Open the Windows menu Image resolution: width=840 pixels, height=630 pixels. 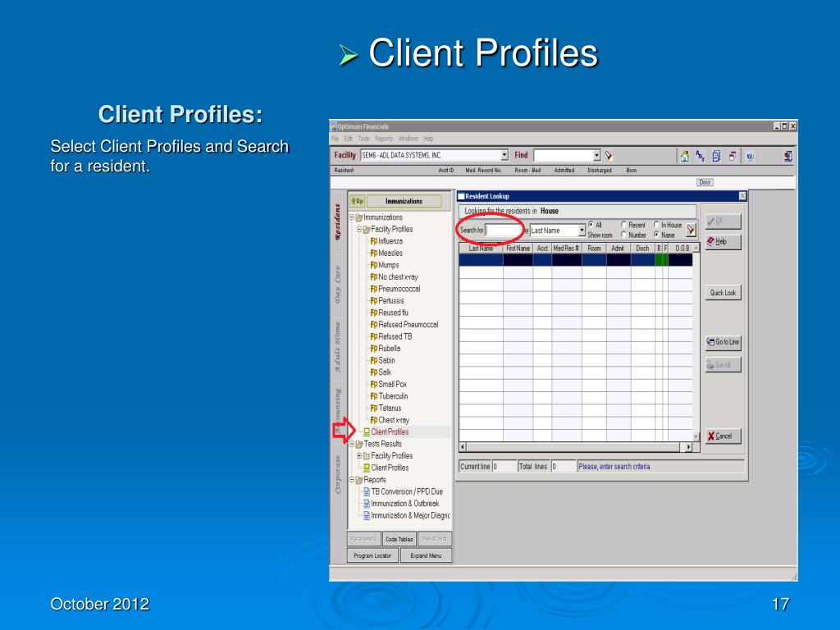[409, 138]
